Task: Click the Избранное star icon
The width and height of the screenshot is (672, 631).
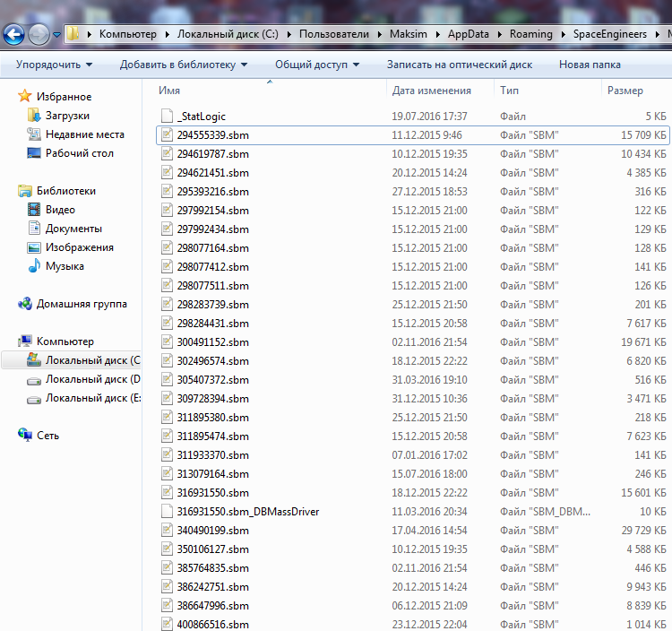Action: click(25, 96)
